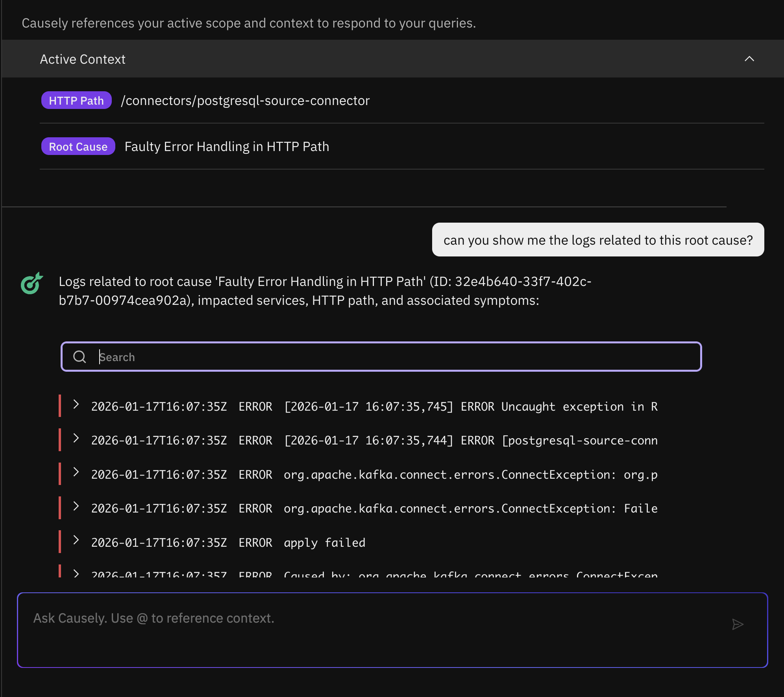Click the 'apply failed' log message text
Screen dimensions: 784x697
[x=324, y=543]
